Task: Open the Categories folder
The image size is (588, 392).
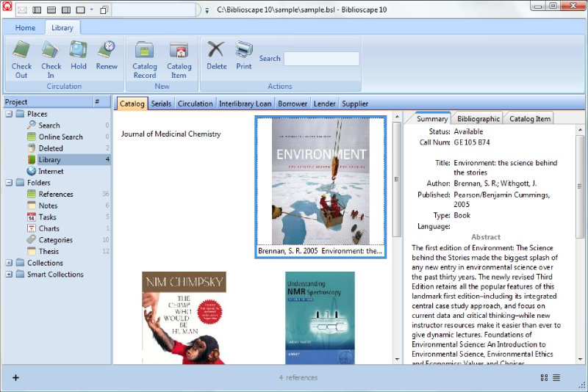Action: [x=55, y=239]
